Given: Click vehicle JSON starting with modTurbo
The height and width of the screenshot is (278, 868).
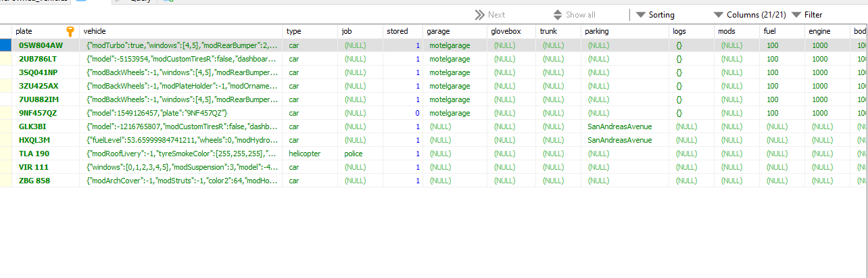Looking at the screenshot, I should click(180, 45).
